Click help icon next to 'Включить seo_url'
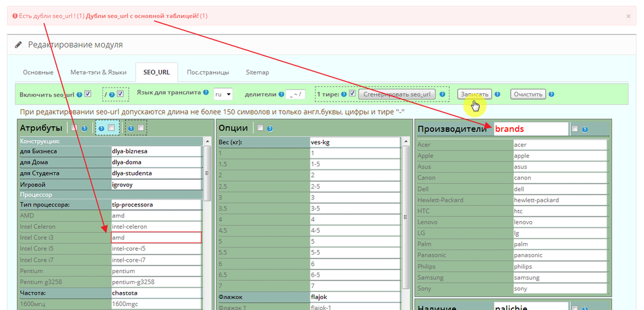The image size is (644, 310). (79, 95)
